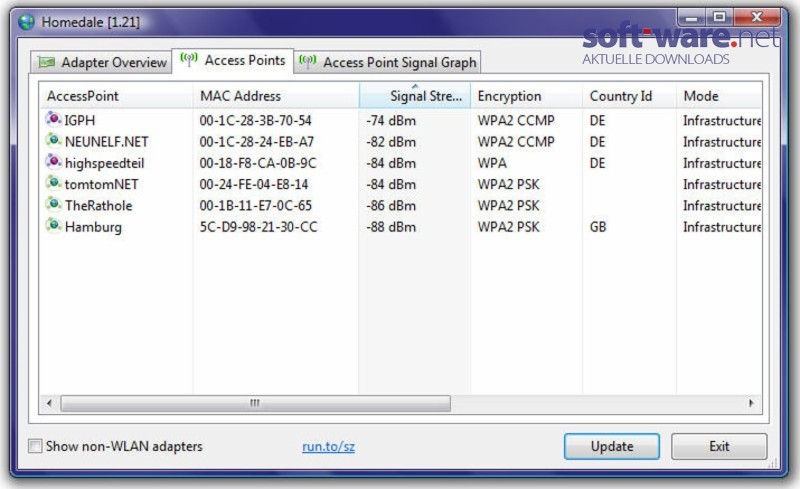Open the Adapter Overview tab
This screenshot has height=489, width=800.
pyautogui.click(x=101, y=62)
